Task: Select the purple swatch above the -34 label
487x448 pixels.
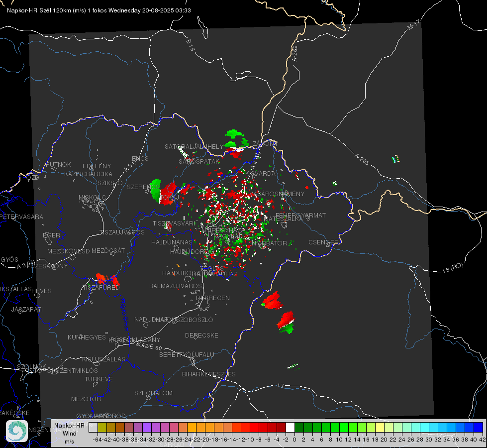Action: pyautogui.click(x=147, y=427)
